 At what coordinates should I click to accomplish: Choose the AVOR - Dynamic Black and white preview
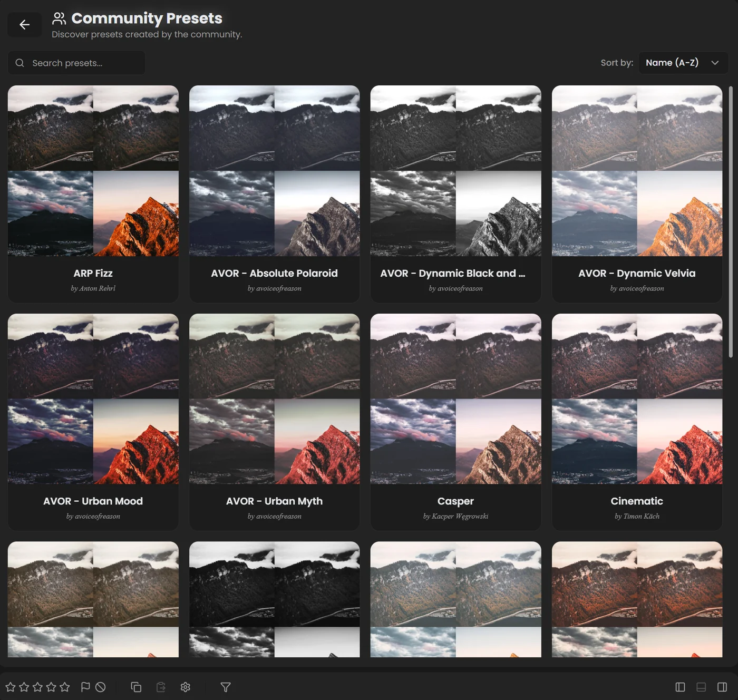pos(456,171)
